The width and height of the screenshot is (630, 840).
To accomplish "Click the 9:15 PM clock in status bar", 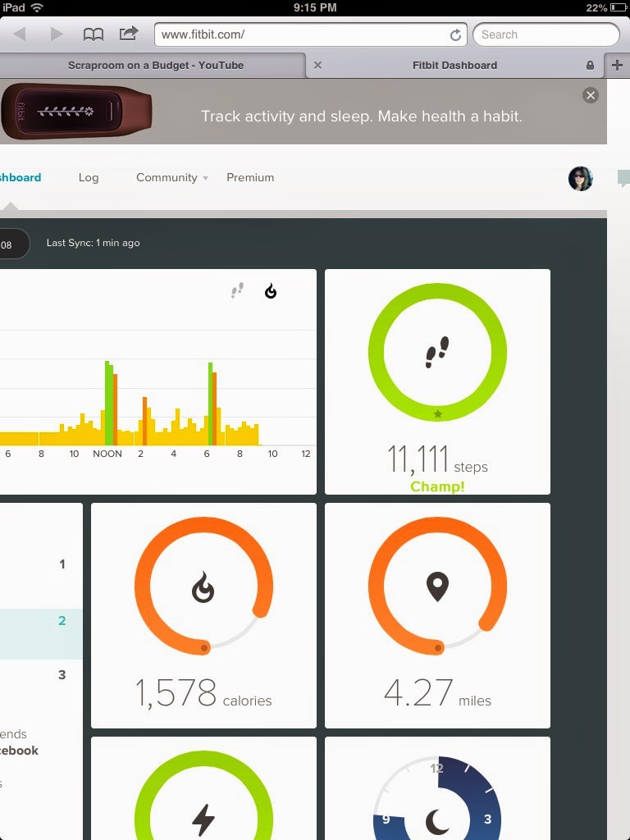I will pyautogui.click(x=315, y=7).
